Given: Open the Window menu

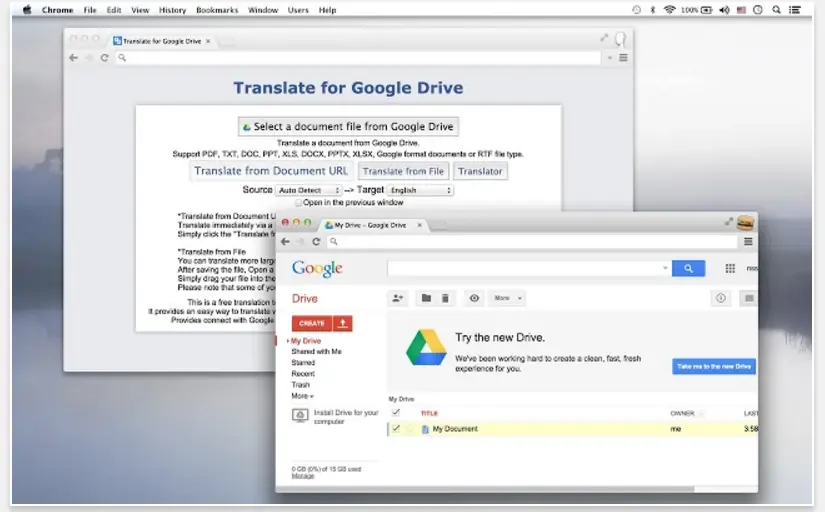Looking at the screenshot, I should coord(263,10).
